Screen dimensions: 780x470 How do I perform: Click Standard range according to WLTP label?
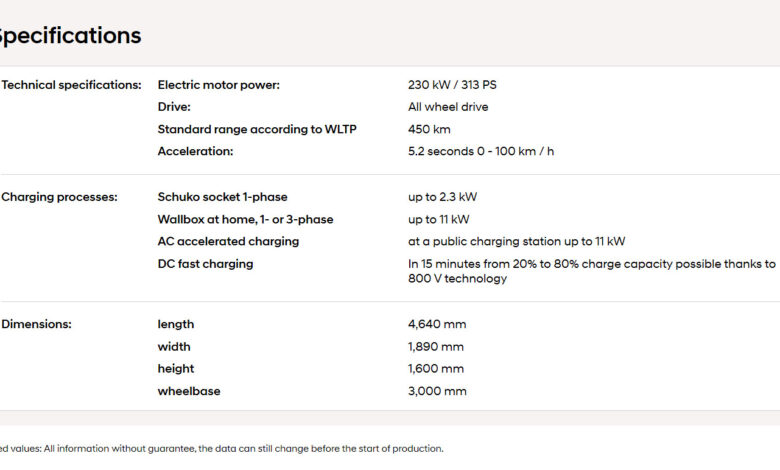pos(257,129)
